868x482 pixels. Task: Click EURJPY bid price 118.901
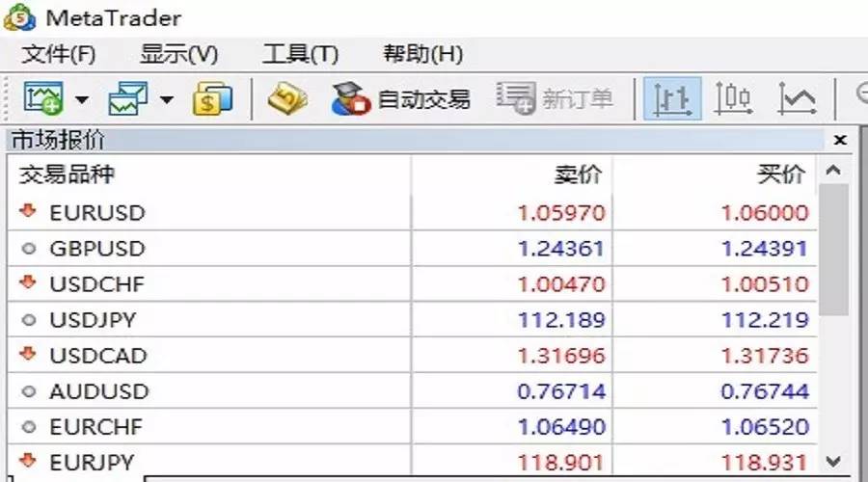[561, 463]
